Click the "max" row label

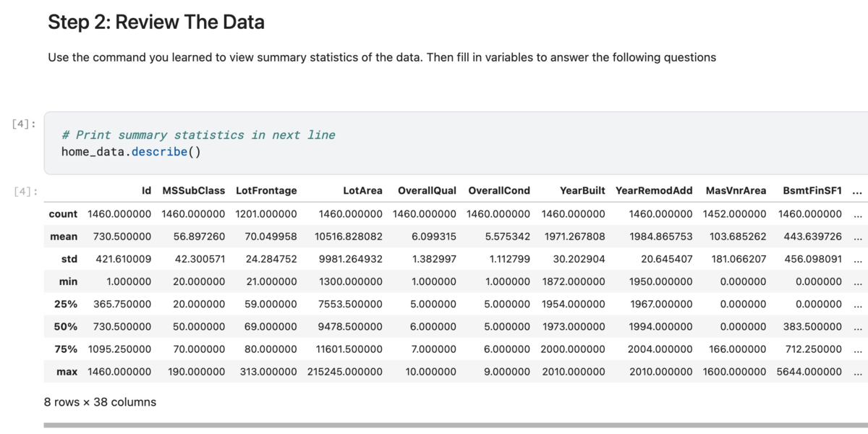pyautogui.click(x=67, y=372)
